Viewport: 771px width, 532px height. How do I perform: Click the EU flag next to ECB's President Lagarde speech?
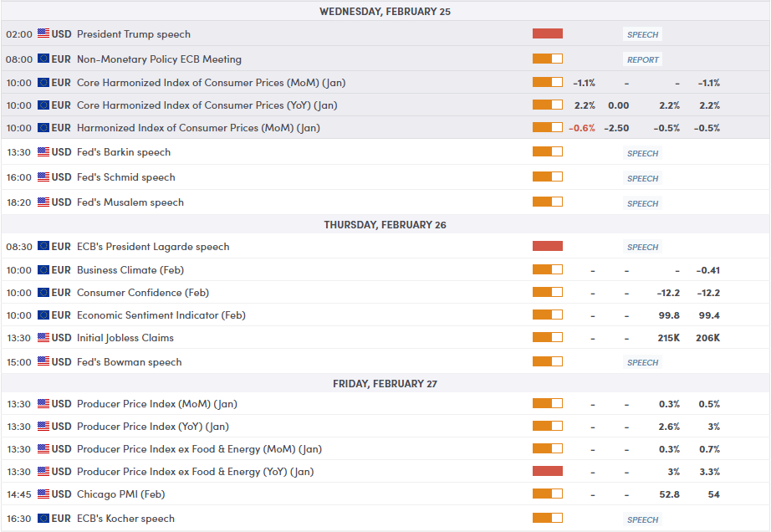pos(43,246)
